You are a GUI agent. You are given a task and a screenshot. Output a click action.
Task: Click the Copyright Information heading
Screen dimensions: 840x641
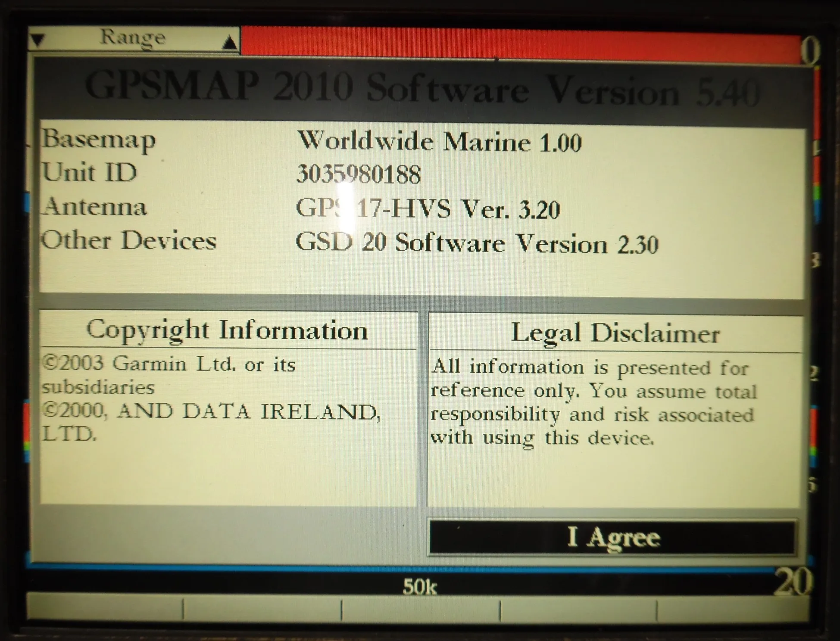[x=227, y=331]
